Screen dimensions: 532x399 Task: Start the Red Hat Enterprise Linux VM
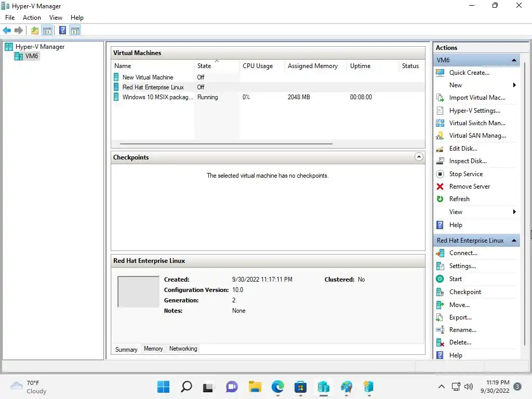[455, 279]
